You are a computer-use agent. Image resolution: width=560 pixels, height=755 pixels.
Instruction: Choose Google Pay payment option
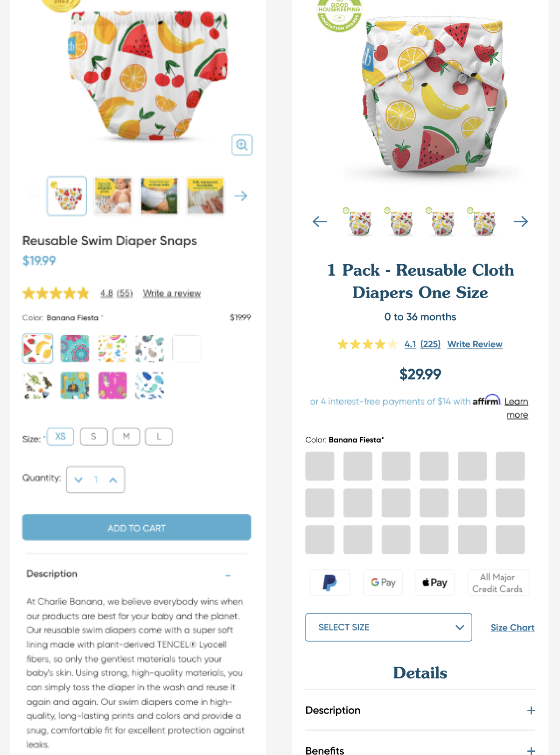(383, 582)
